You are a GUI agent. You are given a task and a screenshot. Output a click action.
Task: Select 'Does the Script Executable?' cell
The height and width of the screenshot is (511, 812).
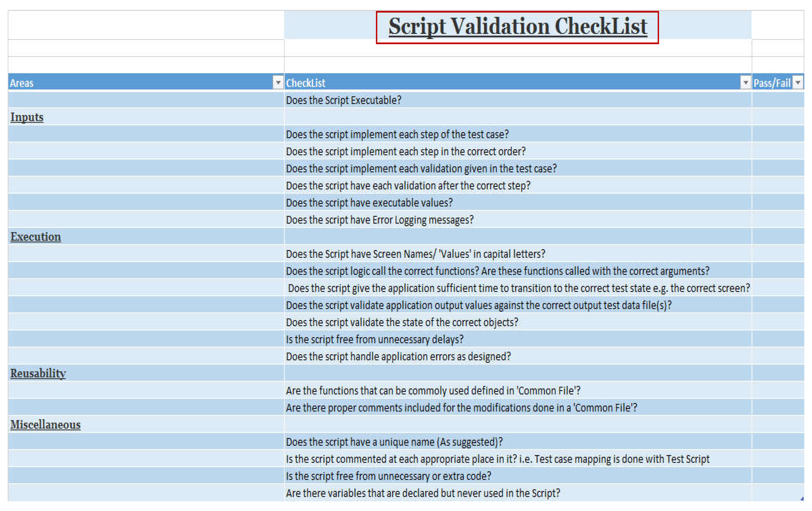pos(343,100)
